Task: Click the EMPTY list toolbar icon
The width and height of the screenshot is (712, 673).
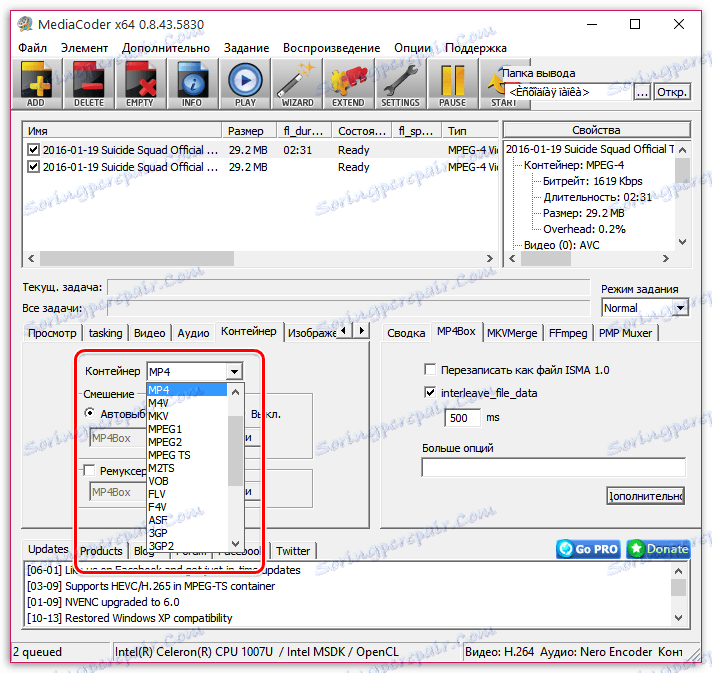Action: 140,84
